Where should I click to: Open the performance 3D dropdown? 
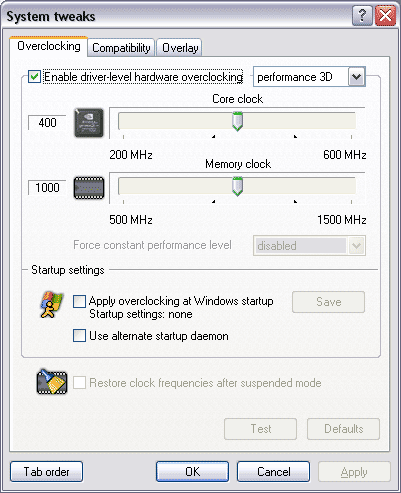[357, 77]
